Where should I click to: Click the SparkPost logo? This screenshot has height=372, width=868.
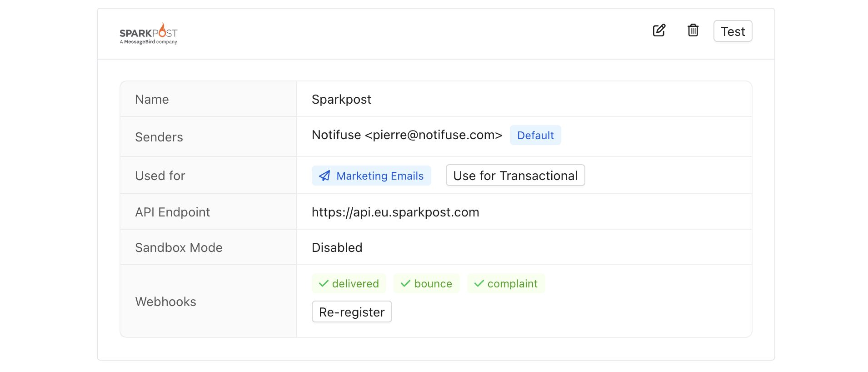[148, 34]
